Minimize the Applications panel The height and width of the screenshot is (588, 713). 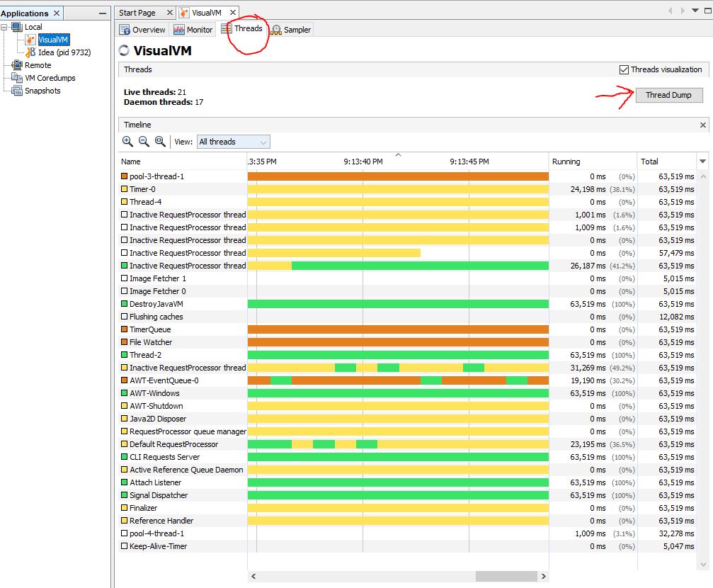[103, 13]
